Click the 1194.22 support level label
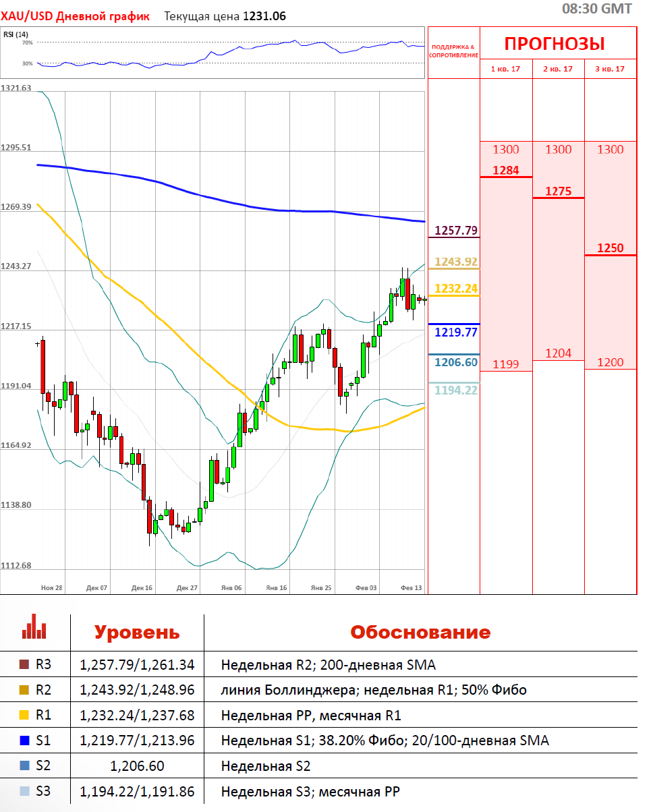This screenshot has width=653, height=812. (x=455, y=390)
